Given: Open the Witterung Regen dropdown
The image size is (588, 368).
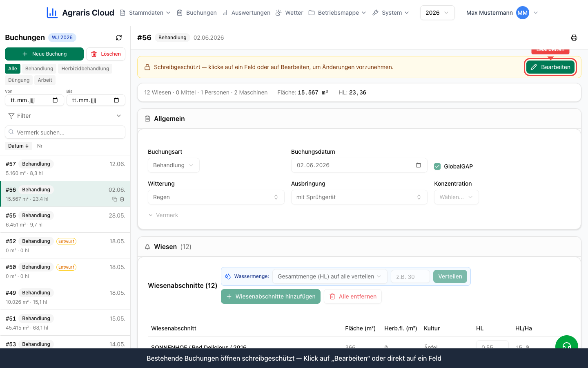Looking at the screenshot, I should tap(216, 197).
